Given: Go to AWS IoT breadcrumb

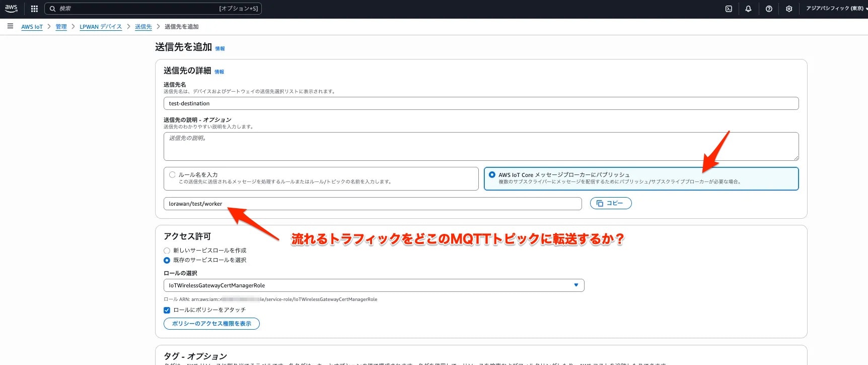Looking at the screenshot, I should 32,27.
